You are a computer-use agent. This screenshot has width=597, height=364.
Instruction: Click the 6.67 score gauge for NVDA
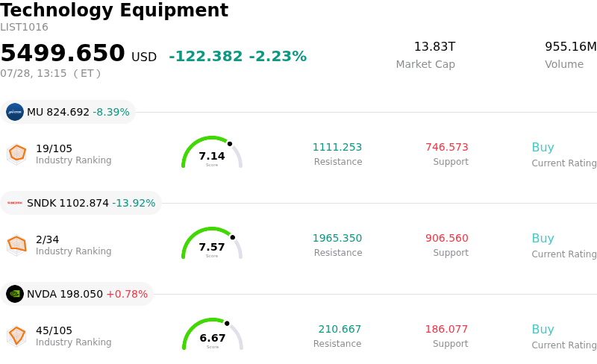pyautogui.click(x=213, y=334)
